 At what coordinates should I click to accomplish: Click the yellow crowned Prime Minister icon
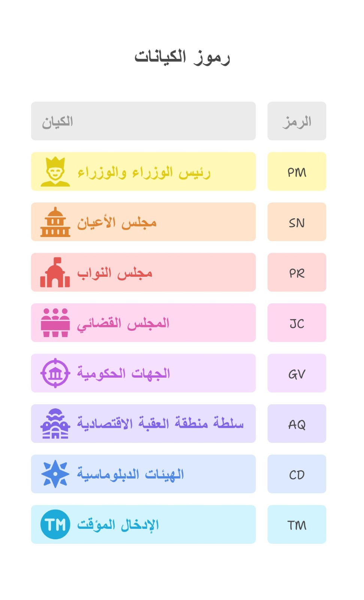(x=55, y=172)
